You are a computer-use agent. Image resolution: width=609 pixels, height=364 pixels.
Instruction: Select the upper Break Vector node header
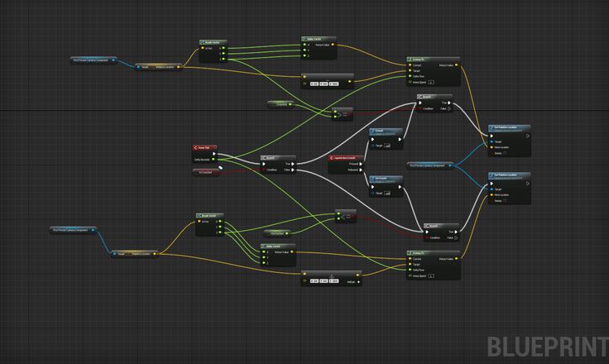[213, 42]
